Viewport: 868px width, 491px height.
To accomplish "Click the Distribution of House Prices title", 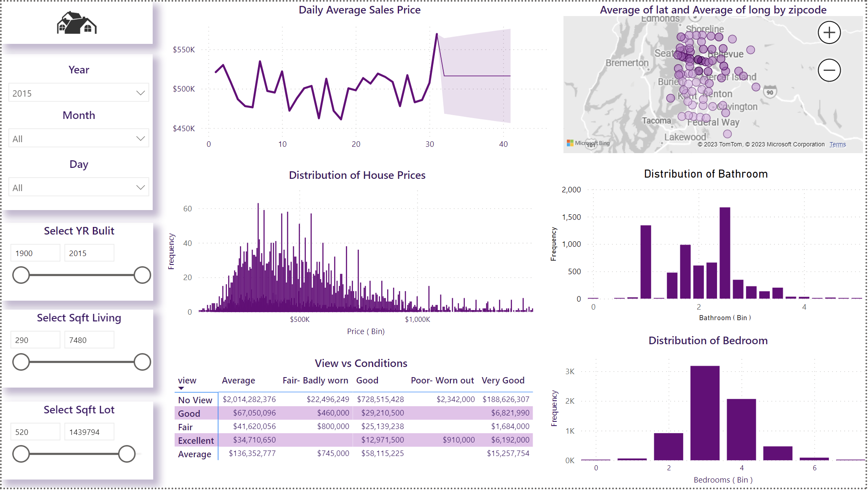I will coord(357,175).
